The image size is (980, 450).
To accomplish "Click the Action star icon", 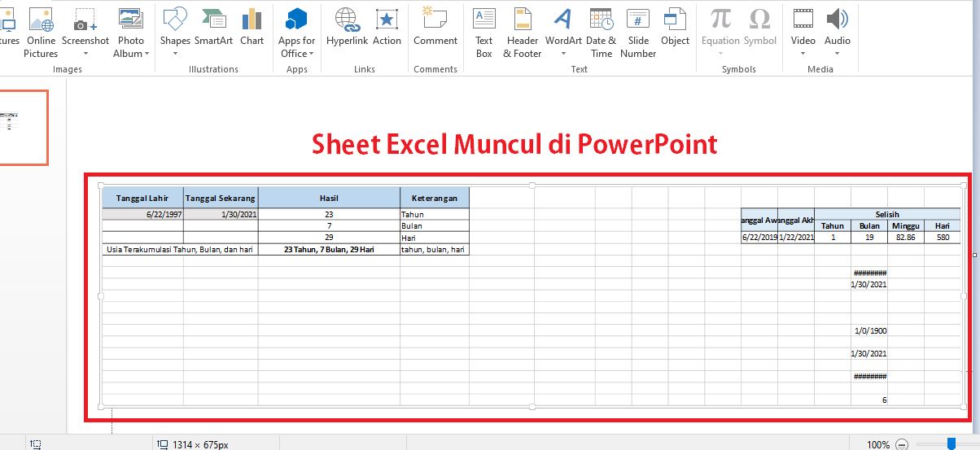I will [387, 20].
